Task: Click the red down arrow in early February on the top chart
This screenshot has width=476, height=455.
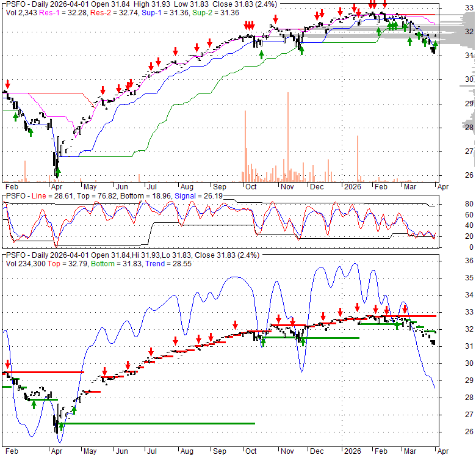Action: coord(7,84)
